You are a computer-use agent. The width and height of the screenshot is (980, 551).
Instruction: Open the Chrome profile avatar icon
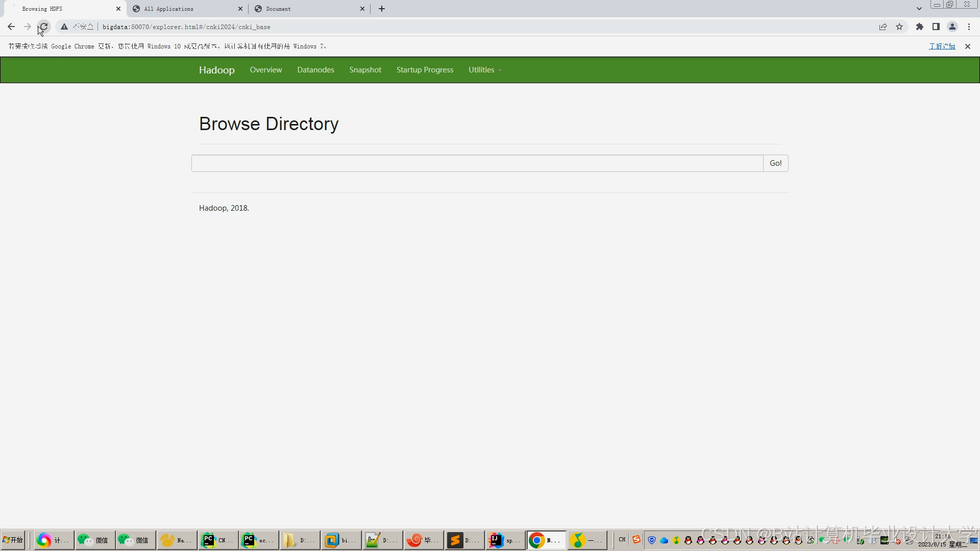(x=952, y=27)
